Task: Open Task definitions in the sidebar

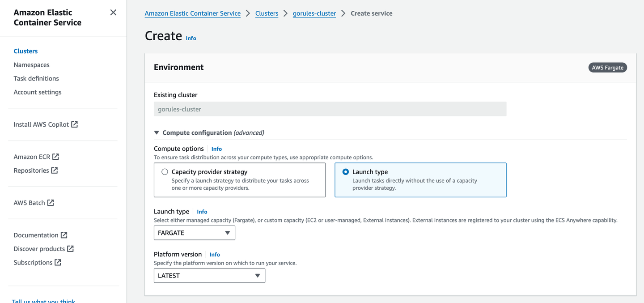Action: (36, 78)
